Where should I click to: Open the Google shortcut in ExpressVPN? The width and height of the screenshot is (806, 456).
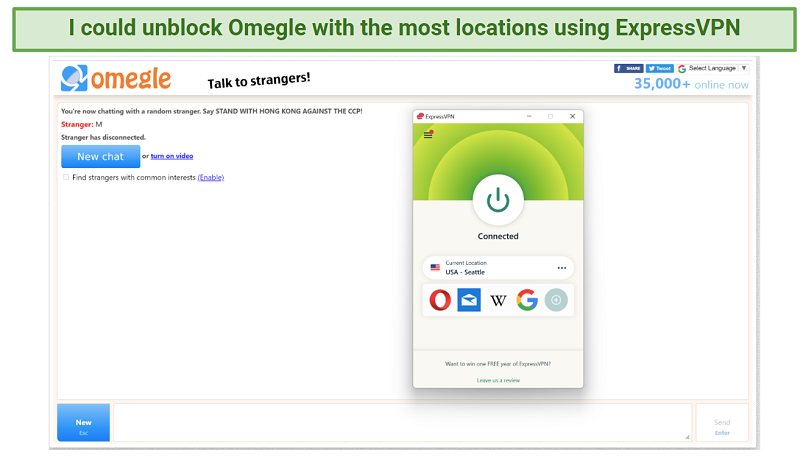point(527,300)
